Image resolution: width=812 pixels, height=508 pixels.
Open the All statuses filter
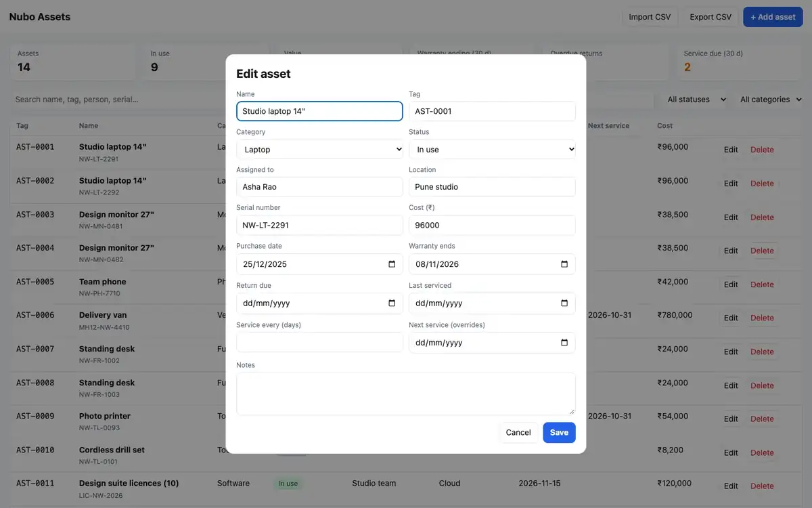click(x=696, y=100)
